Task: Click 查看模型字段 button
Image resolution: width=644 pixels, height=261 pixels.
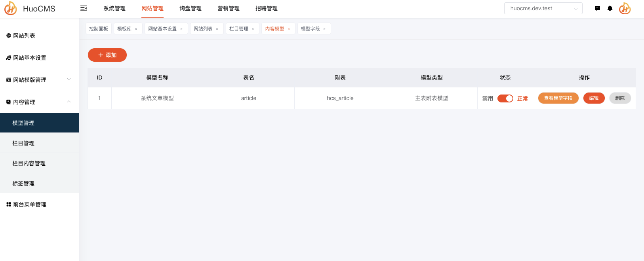Action: [x=558, y=98]
